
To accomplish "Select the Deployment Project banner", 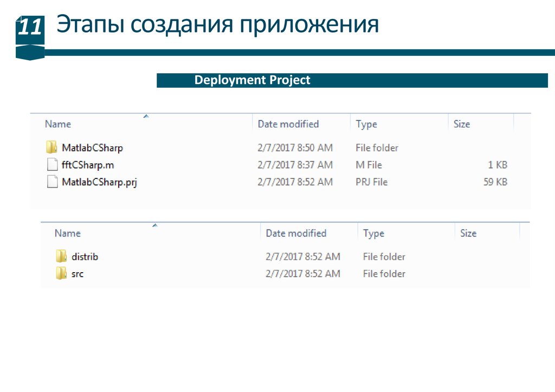I will point(352,80).
